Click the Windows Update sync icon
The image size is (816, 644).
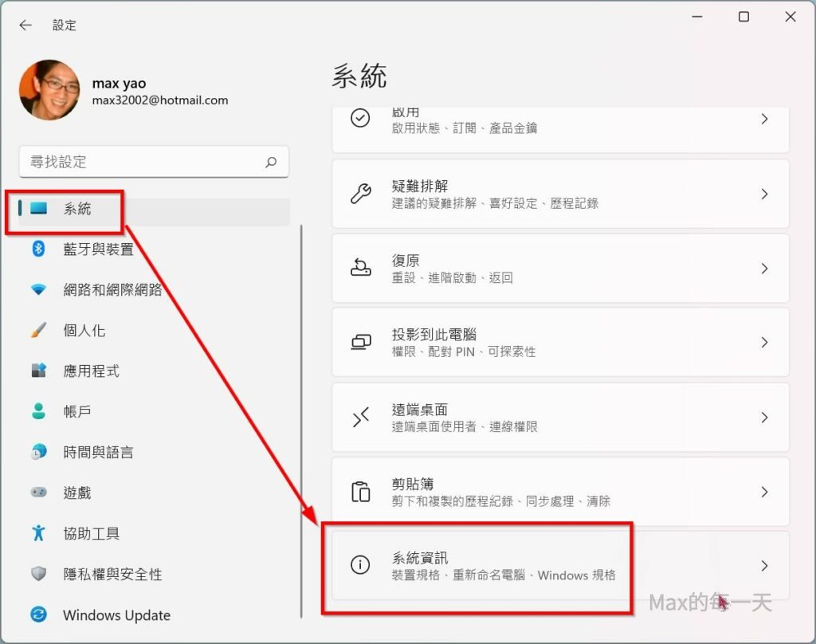[38, 615]
